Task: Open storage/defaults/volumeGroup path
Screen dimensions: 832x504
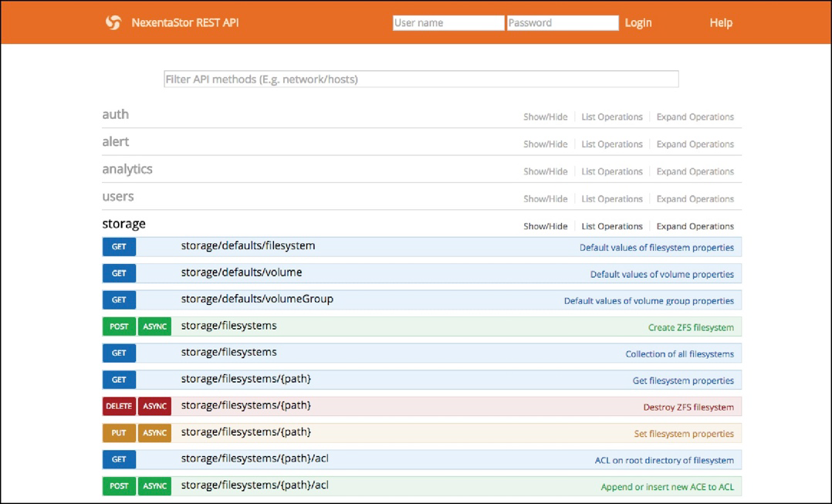Action: [257, 299]
